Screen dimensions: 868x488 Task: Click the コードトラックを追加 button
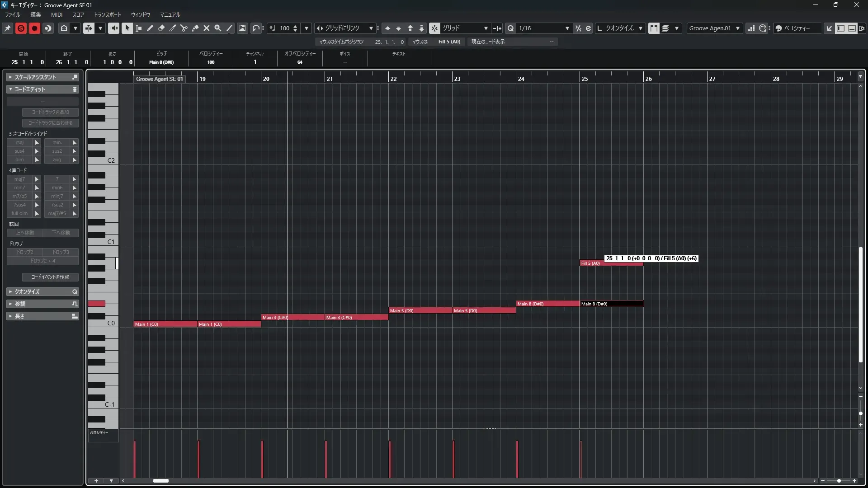[50, 112]
